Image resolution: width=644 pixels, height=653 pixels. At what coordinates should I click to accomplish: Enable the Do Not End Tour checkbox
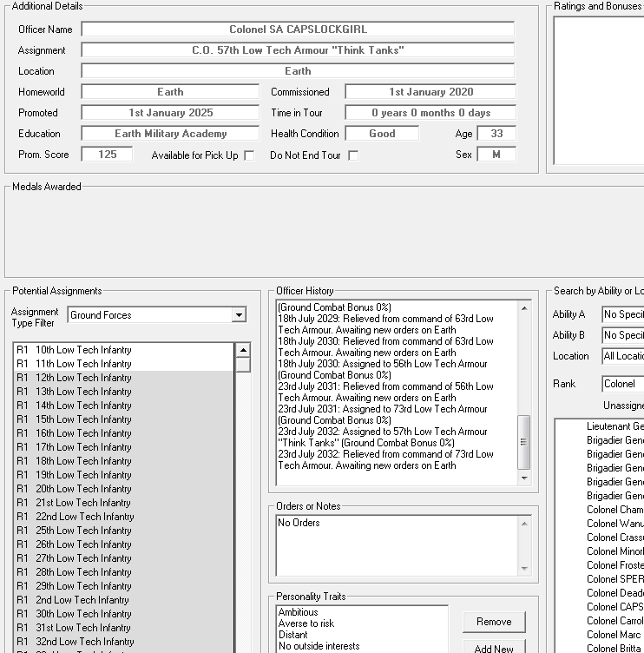click(353, 155)
